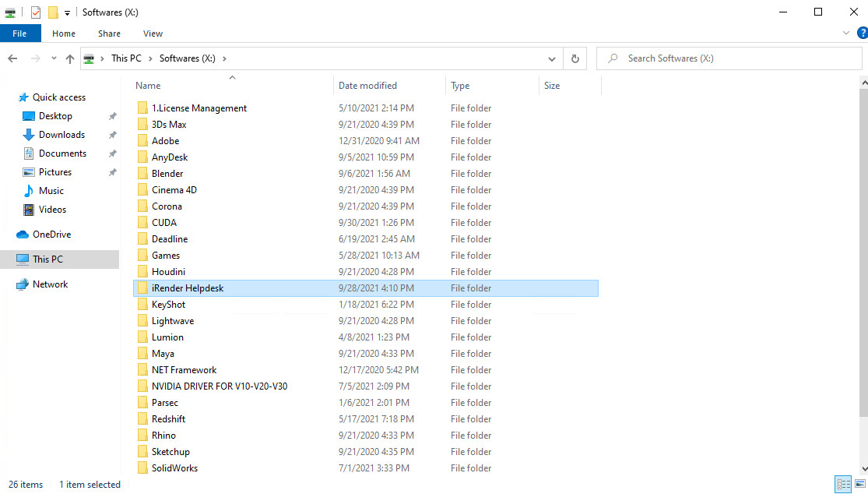
Task: Go up one folder level
Action: point(70,58)
